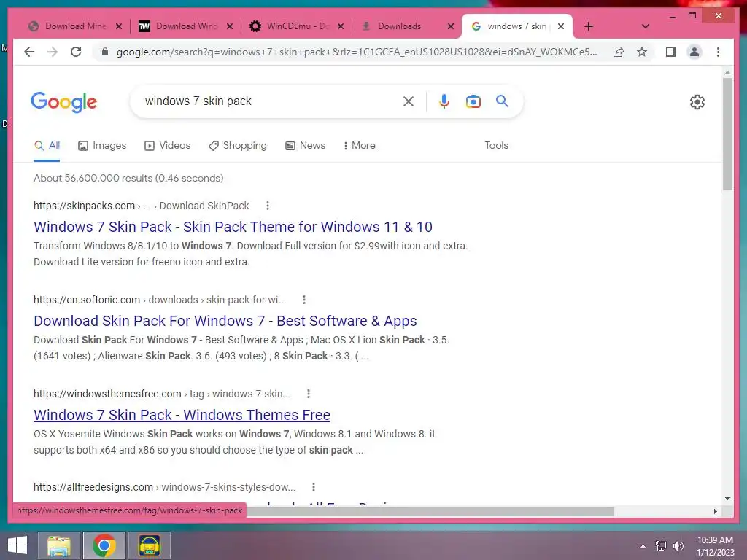
Task: Expand the More search filters
Action: (x=359, y=145)
